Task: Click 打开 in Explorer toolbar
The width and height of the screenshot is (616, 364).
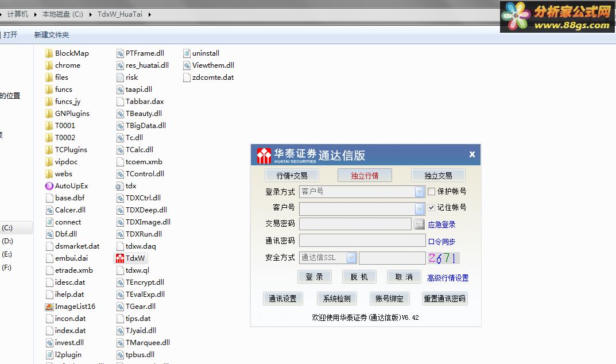Action: click(10, 34)
